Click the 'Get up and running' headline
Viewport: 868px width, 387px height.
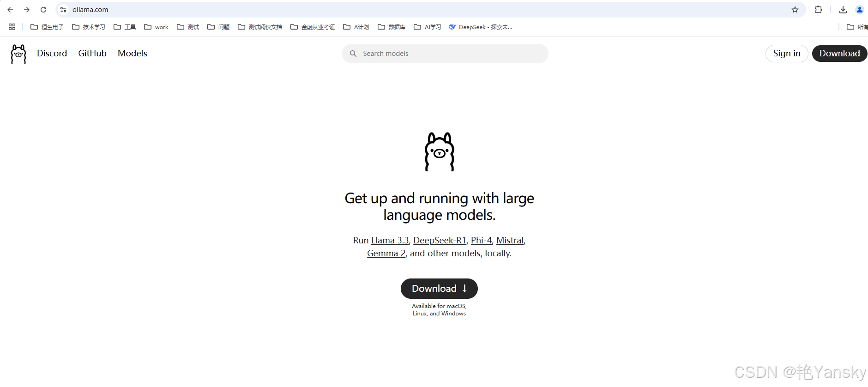pyautogui.click(x=440, y=206)
